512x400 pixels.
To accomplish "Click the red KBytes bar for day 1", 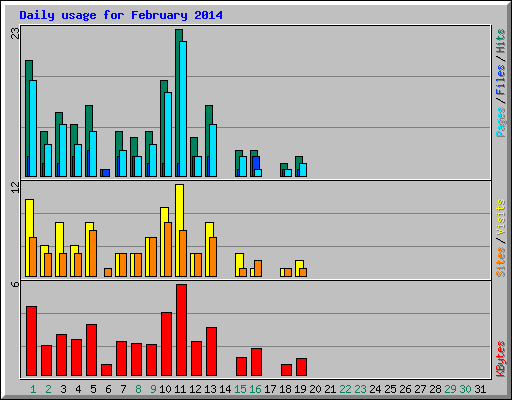I will [x=31, y=341].
